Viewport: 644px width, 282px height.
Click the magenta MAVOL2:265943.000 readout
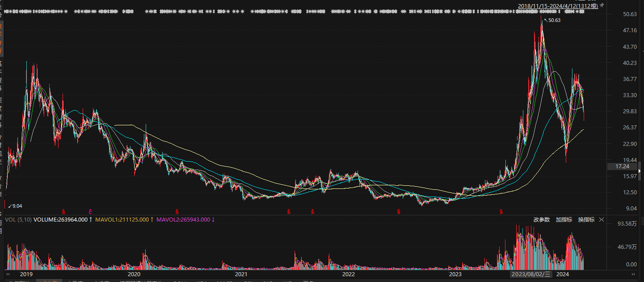point(183,220)
